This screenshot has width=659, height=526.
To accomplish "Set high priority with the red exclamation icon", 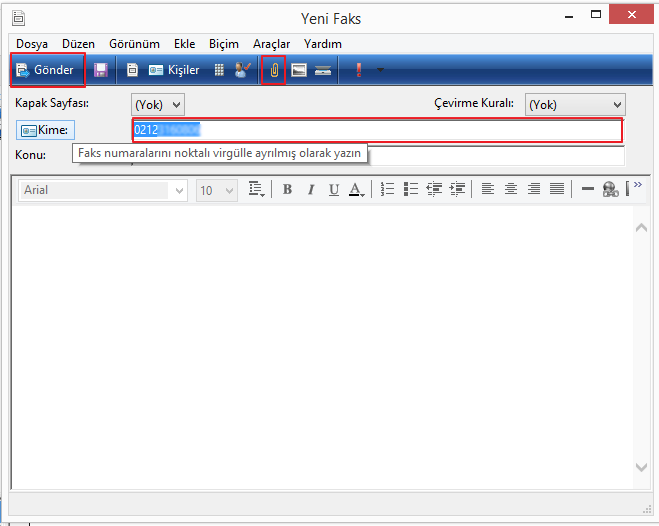I will coord(358,70).
